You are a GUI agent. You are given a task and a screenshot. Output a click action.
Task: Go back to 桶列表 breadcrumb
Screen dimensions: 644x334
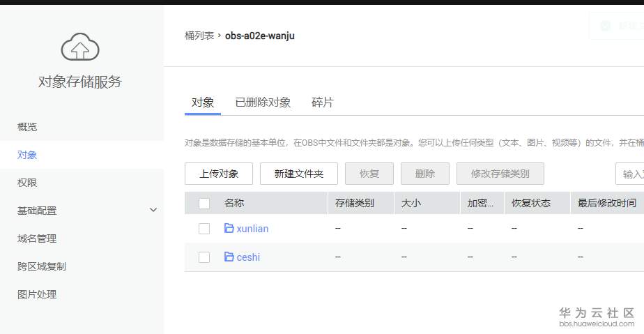pyautogui.click(x=199, y=36)
